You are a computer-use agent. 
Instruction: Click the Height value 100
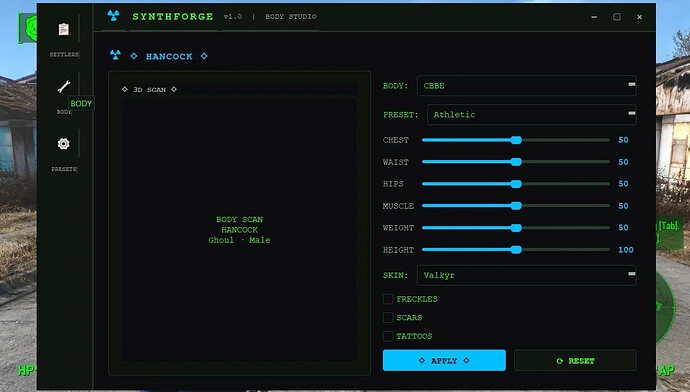626,250
